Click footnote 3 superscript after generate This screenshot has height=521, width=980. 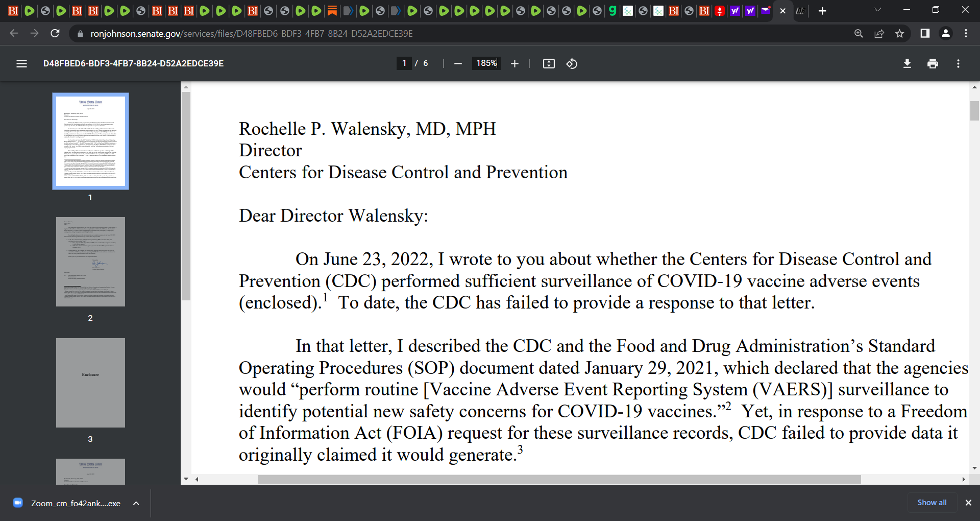[520, 449]
